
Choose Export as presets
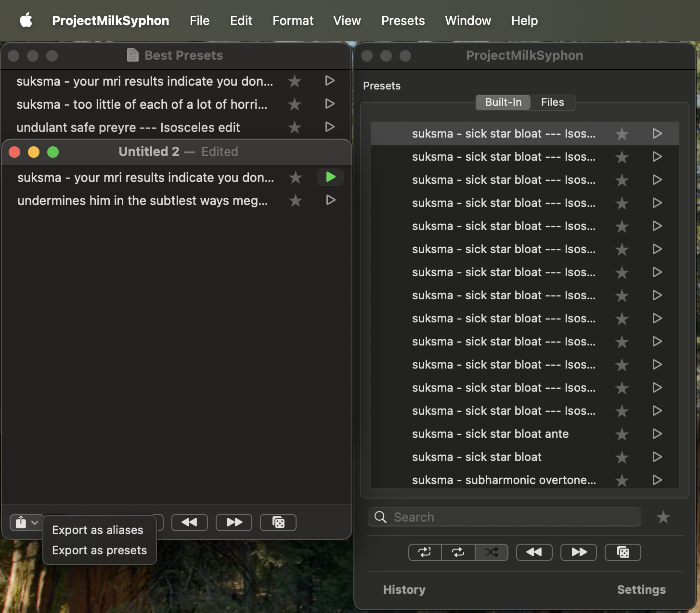coord(100,550)
